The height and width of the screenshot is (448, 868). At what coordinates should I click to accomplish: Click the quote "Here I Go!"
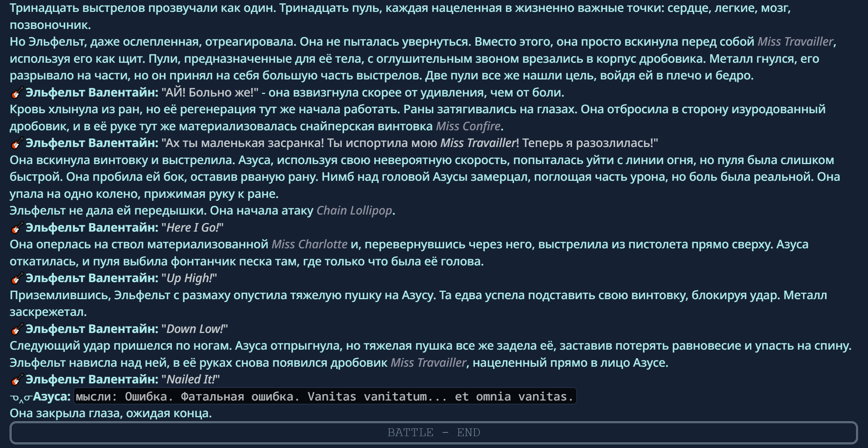click(x=193, y=228)
